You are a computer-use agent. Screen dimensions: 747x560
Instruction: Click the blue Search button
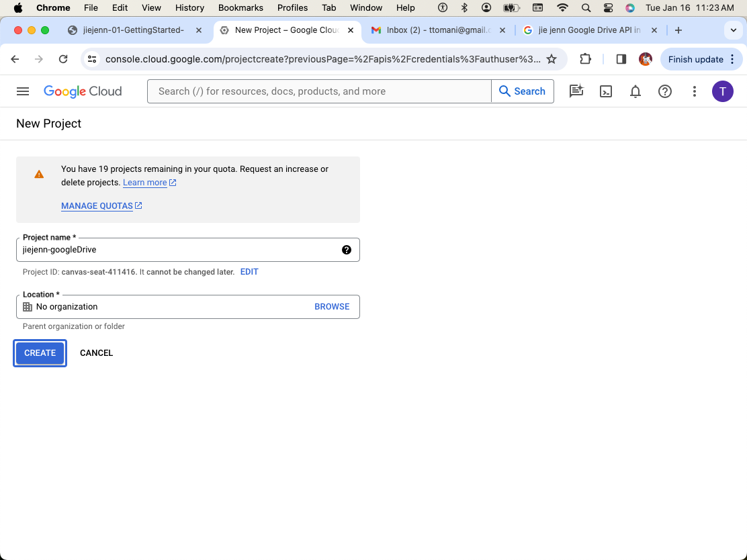[523, 91]
